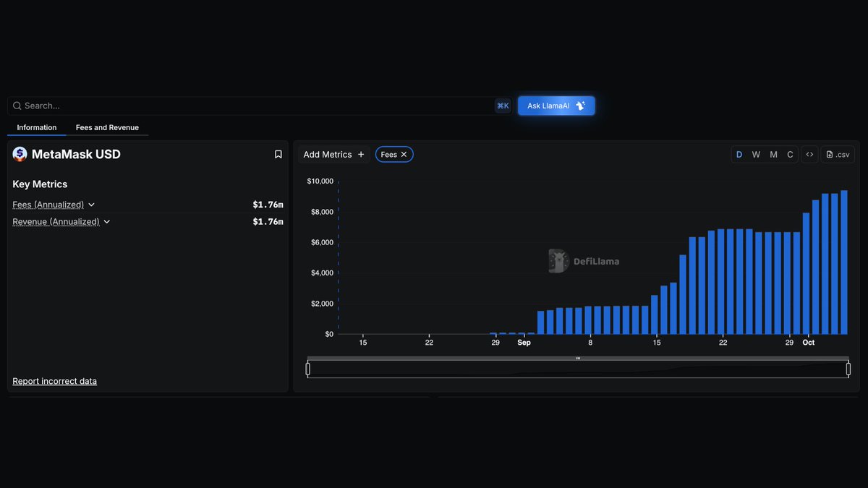Screen dimensions: 868x488
Task: Click the Key Metrics heading
Action: (x=40, y=184)
